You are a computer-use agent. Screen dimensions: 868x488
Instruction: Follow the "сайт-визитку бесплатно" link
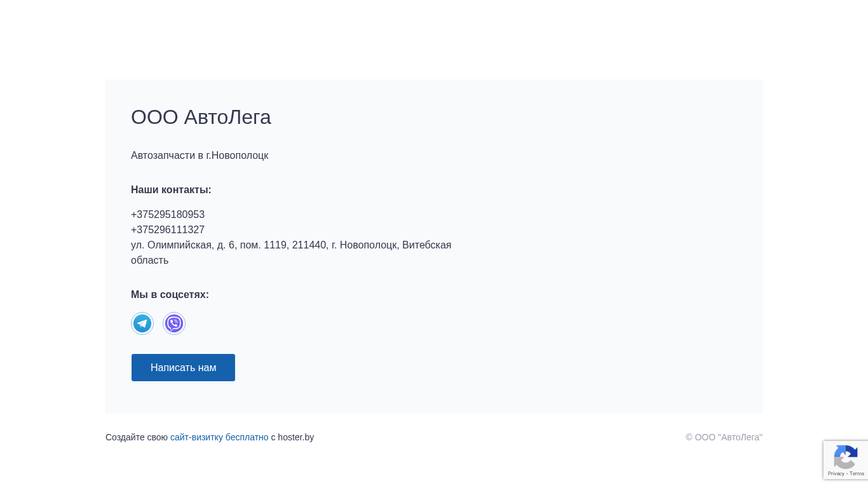tap(219, 437)
